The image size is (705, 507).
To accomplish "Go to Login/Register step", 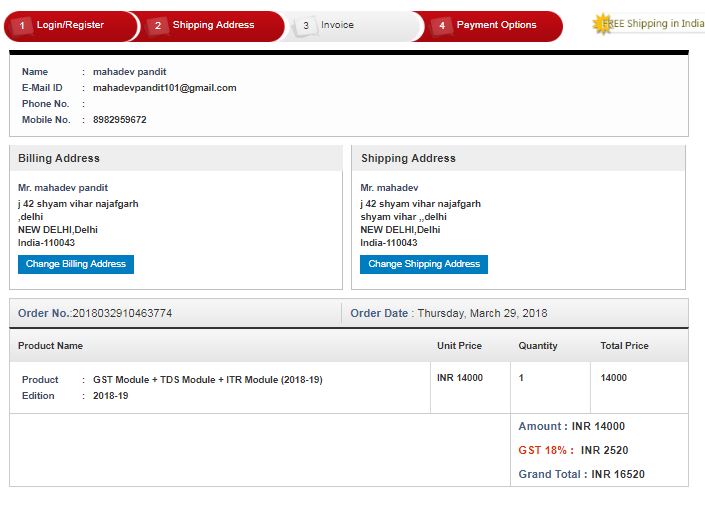I will (x=70, y=25).
